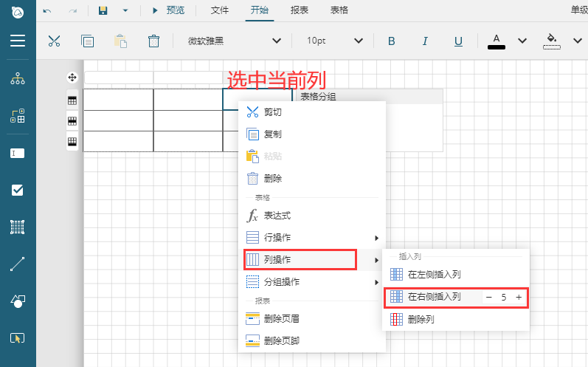Click the delete trash icon in toolbar
Viewport: 588px width, 367px height.
coord(153,41)
